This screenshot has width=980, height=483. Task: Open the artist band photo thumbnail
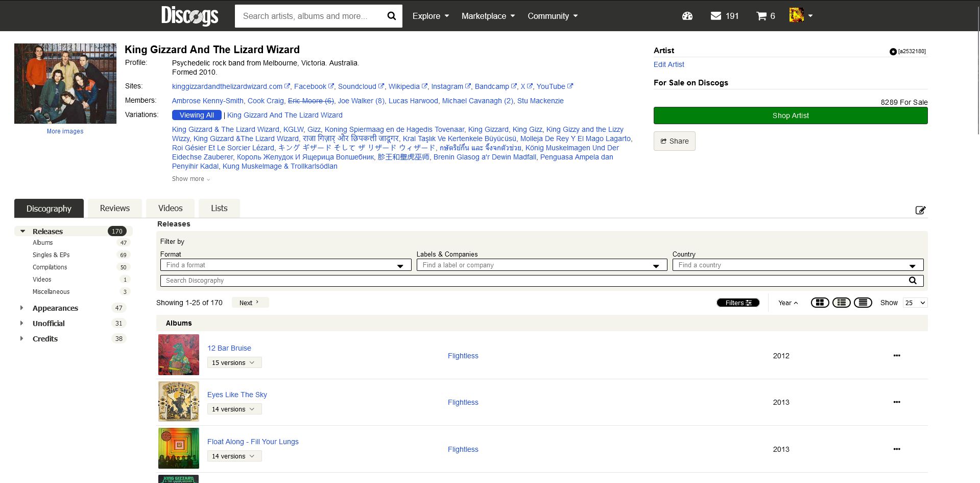pos(65,83)
